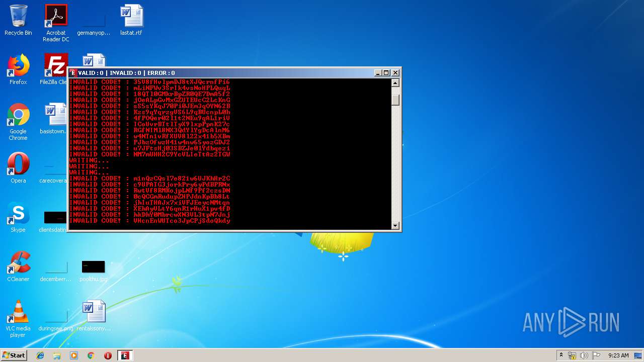
Task: Click the 9:23 AM clock
Action: [x=618, y=355]
